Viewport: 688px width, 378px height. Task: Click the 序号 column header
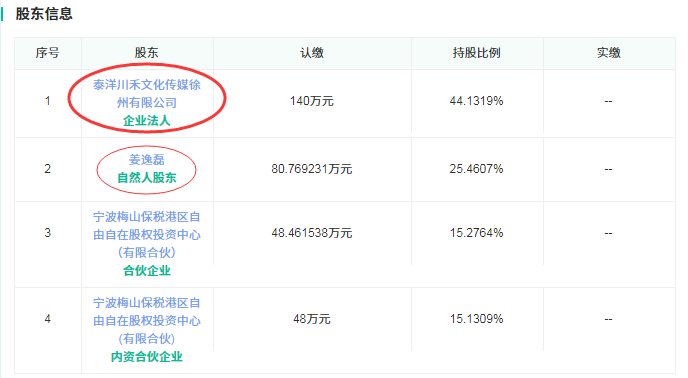(x=47, y=53)
